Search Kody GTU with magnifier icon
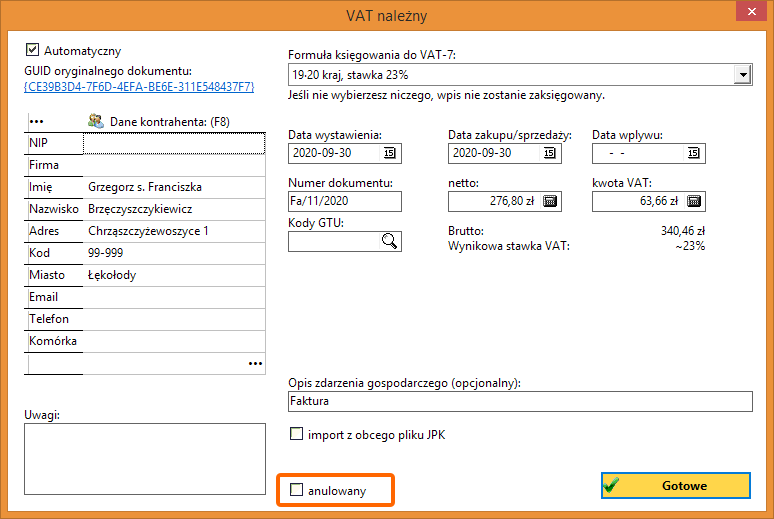This screenshot has width=774, height=519. pos(389,241)
